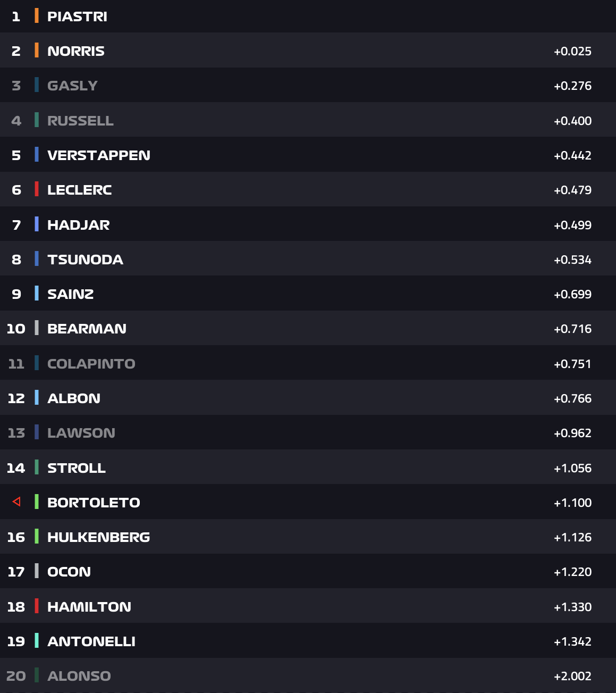
Task: Click Piastri's orange team color bar
Action: [37, 16]
